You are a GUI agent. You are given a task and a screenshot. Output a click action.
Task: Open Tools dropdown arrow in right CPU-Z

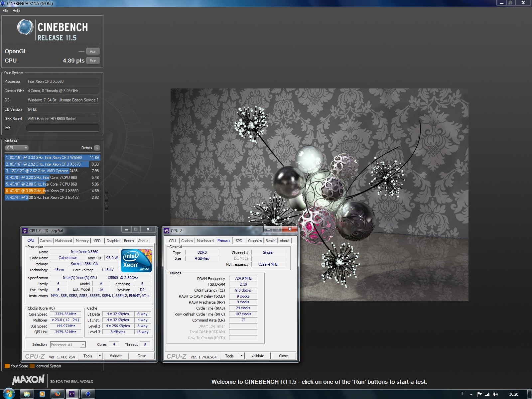tap(242, 356)
